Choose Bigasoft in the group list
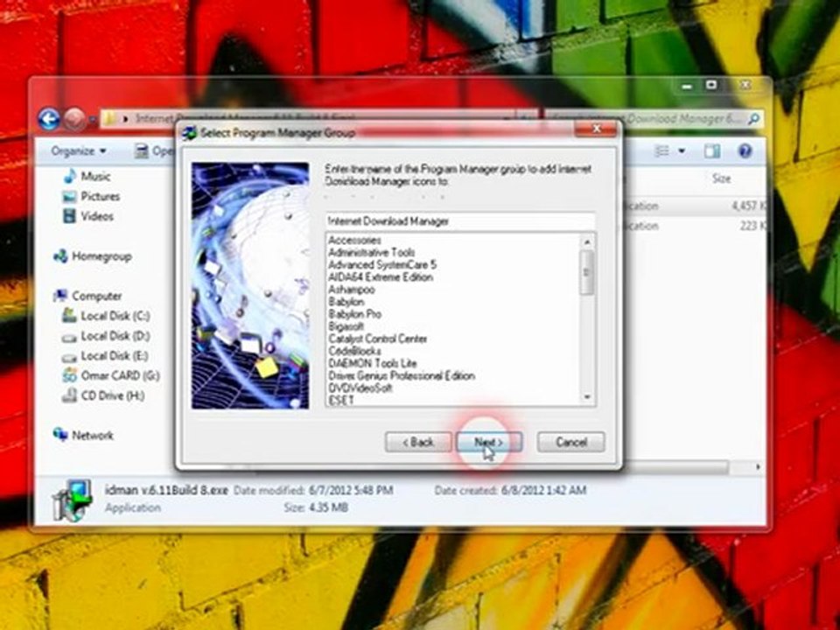 [x=346, y=326]
